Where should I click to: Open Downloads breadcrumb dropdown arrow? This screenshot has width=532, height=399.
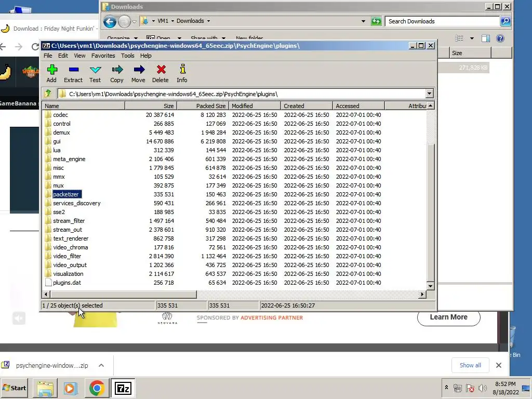click(208, 21)
